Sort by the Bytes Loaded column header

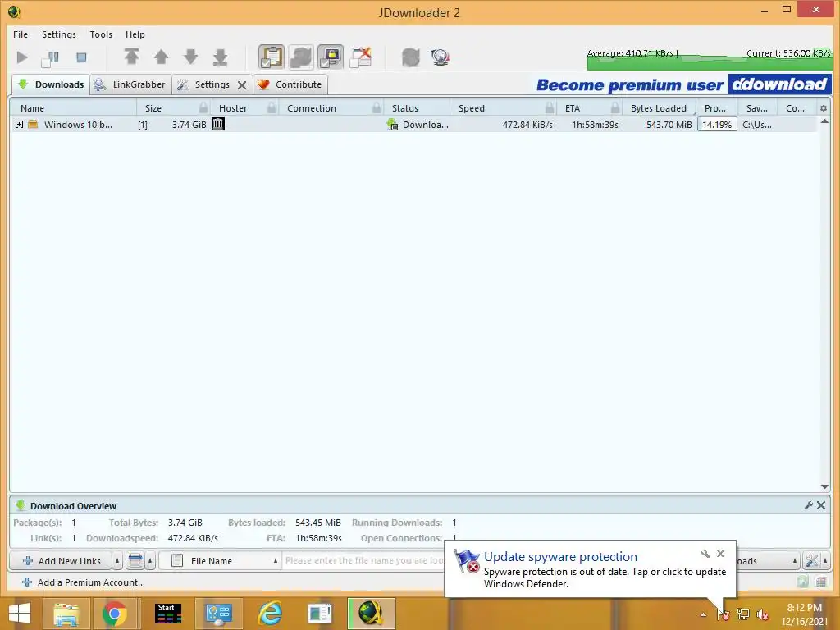659,108
